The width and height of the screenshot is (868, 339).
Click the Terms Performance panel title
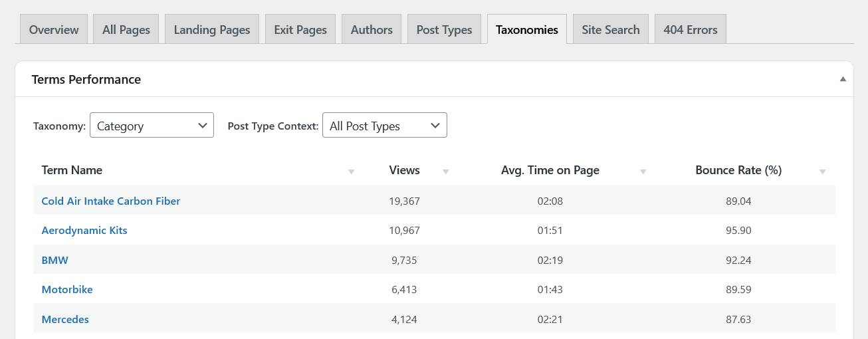pos(86,79)
